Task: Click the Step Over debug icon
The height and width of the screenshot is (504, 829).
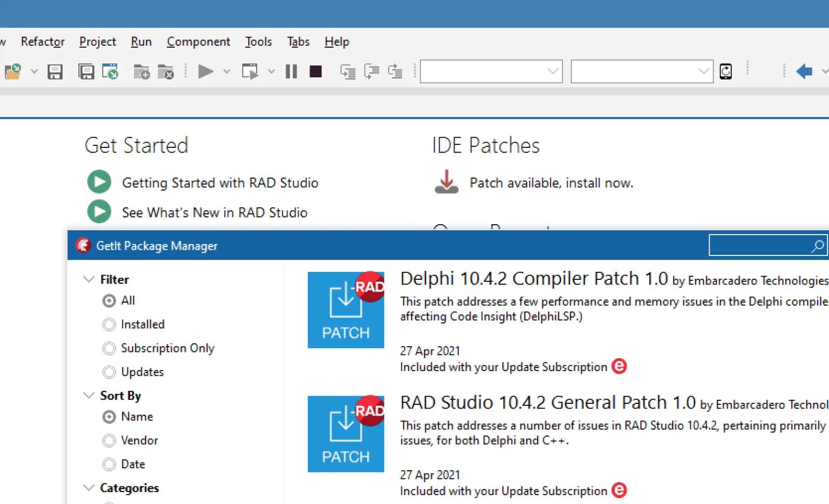Action: 372,72
